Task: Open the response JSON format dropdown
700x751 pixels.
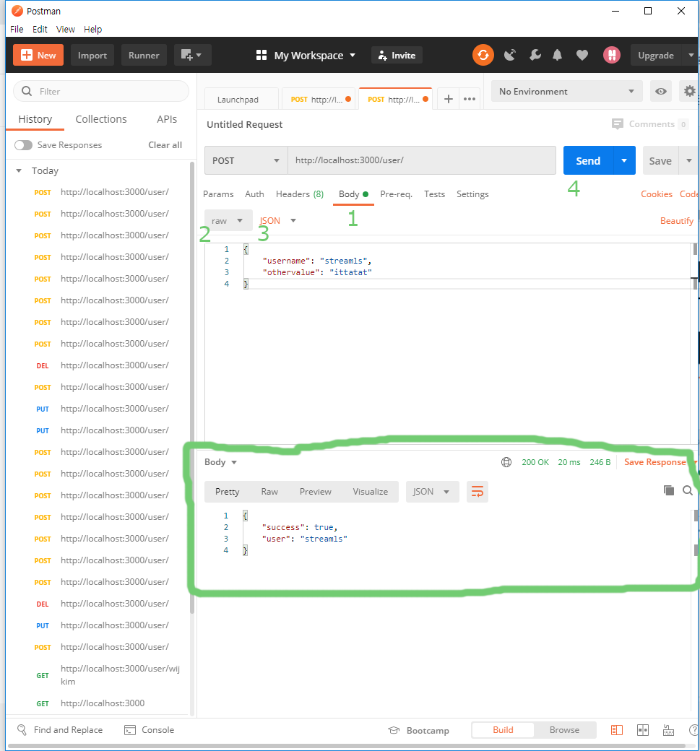Action: pos(432,492)
